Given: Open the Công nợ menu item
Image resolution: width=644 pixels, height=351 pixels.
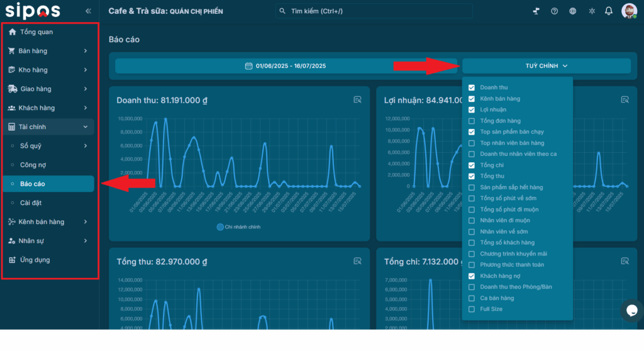Looking at the screenshot, I should 33,165.
